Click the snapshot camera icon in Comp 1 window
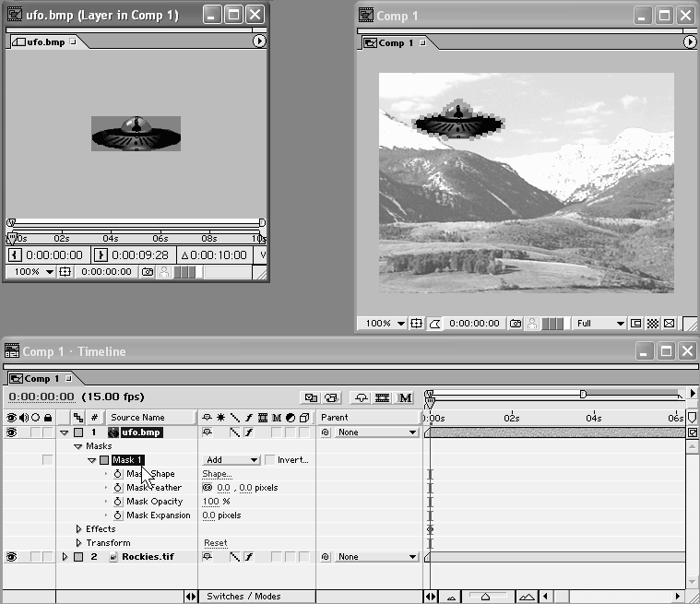The width and height of the screenshot is (700, 604). pos(516,324)
